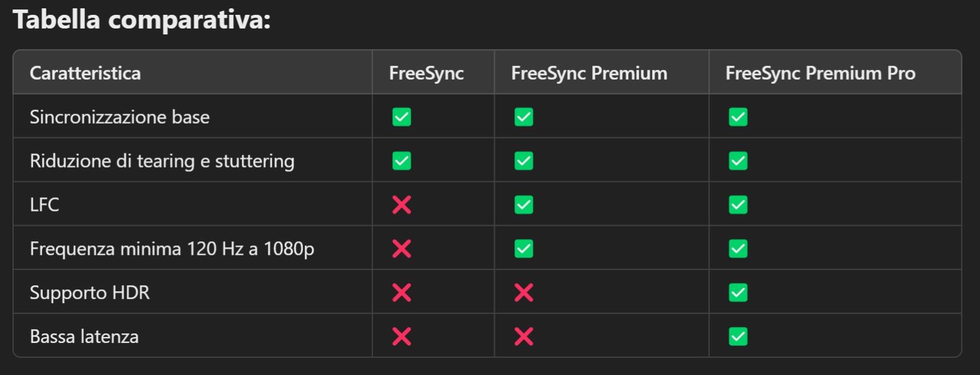Click green check for FreeSync Sincronizzazione base
The image size is (980, 375).
pos(402,117)
